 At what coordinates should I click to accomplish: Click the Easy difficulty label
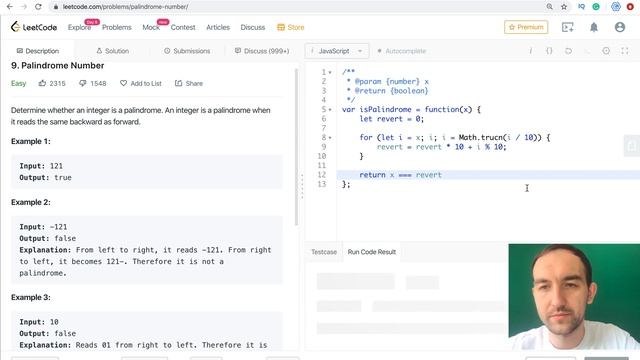click(x=18, y=83)
